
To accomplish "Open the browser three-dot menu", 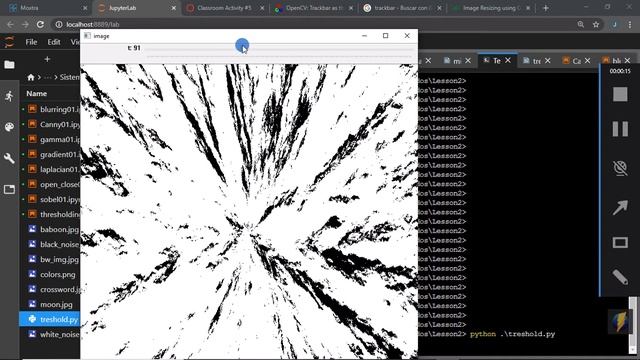I will pos(630,24).
